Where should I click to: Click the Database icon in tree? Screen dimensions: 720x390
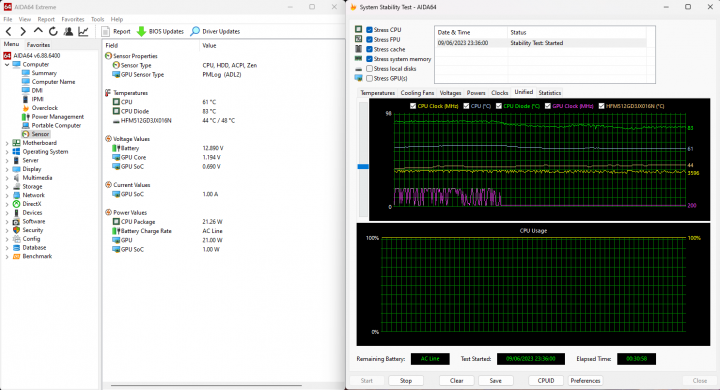16,248
